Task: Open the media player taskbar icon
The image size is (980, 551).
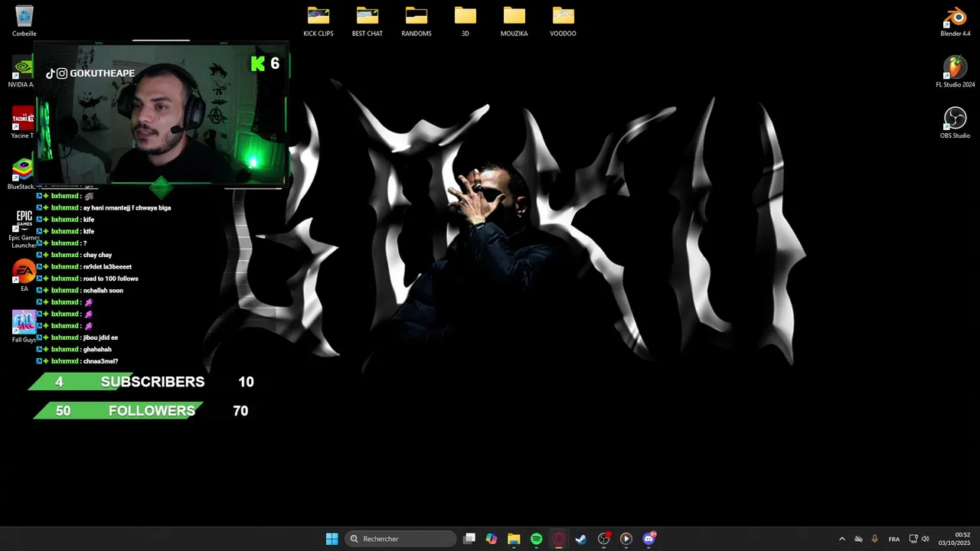Action: (x=626, y=539)
